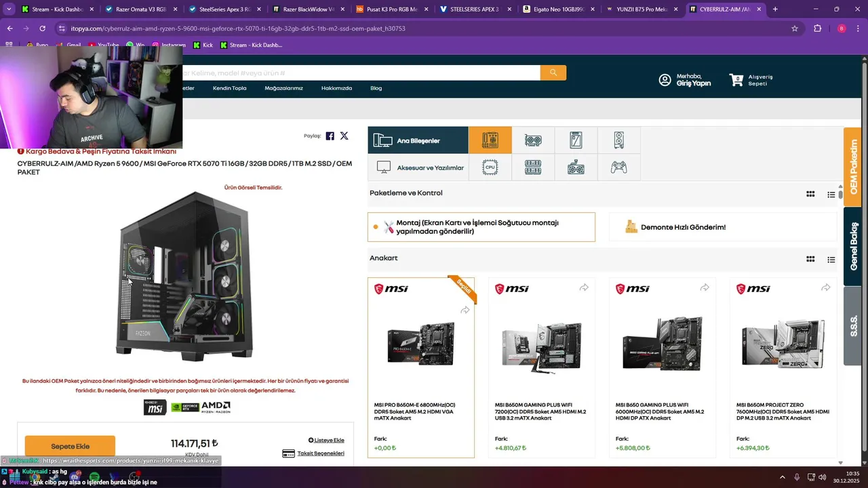868x488 pixels.
Task: Open the taskbar clock and date
Action: pyautogui.click(x=847, y=477)
